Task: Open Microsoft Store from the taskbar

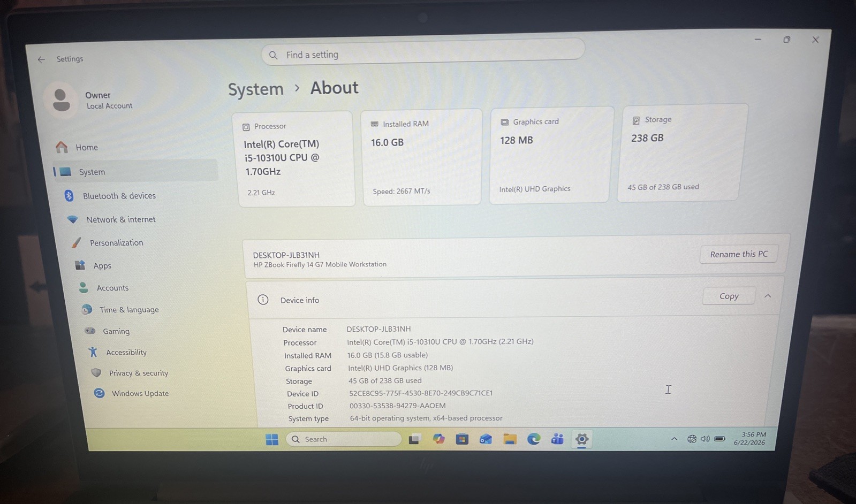Action: (462, 439)
